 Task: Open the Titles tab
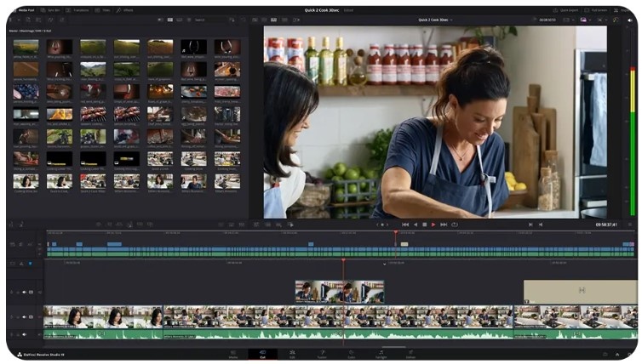[x=103, y=10]
